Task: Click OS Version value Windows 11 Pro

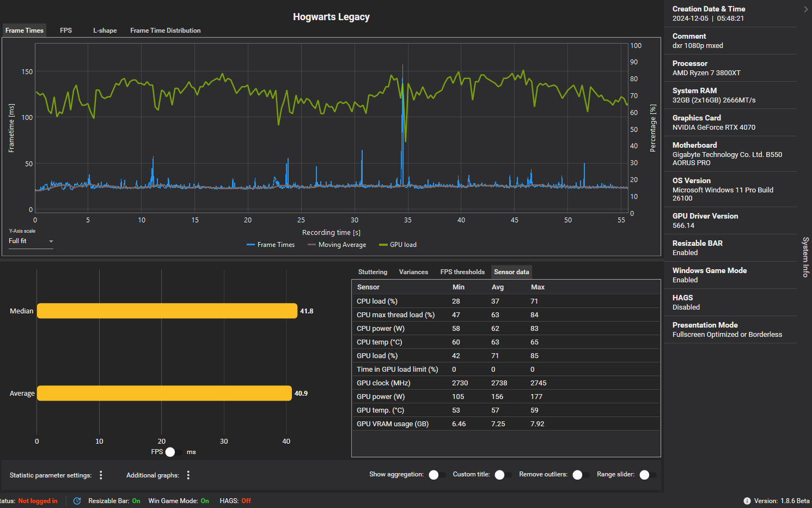Action: (723, 194)
